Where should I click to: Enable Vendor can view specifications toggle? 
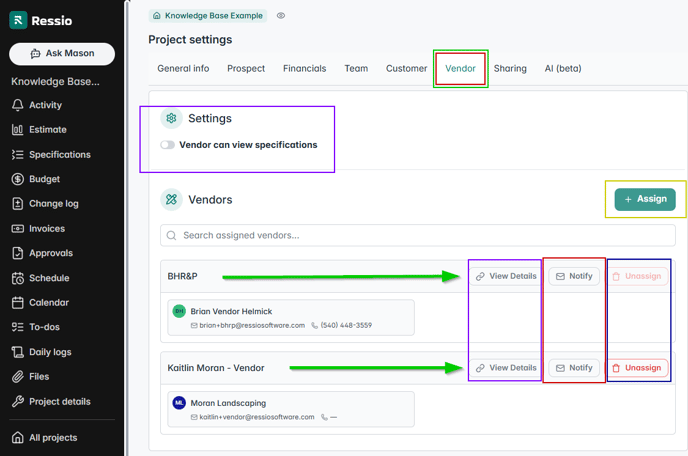[168, 145]
